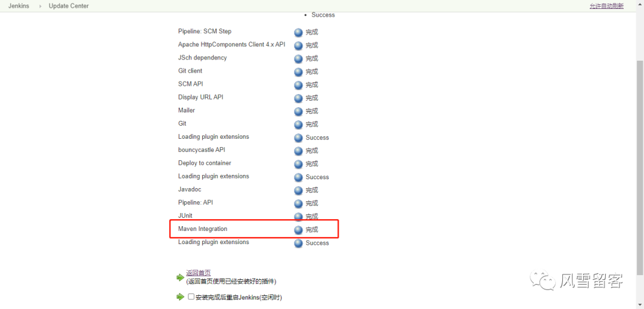Open the Update Center breadcrumb
The height and width of the screenshot is (309, 644).
(69, 6)
